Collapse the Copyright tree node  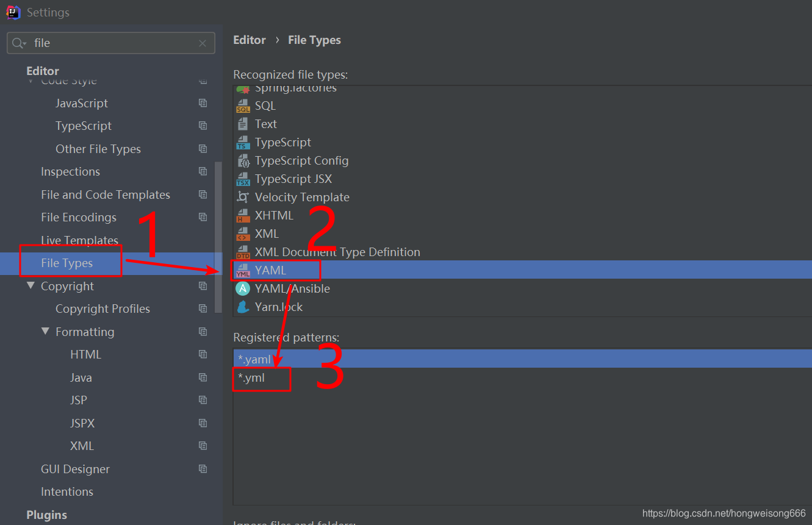31,286
